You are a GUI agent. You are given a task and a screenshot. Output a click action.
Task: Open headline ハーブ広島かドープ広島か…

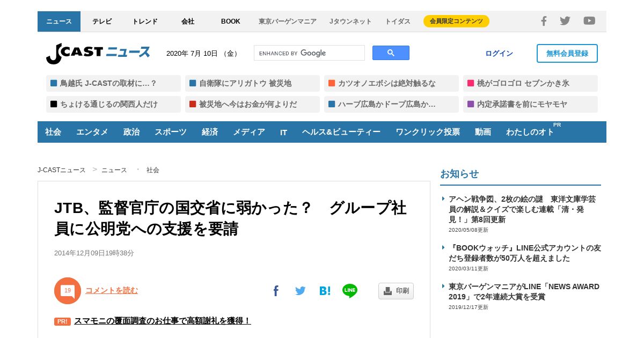pyautogui.click(x=391, y=105)
